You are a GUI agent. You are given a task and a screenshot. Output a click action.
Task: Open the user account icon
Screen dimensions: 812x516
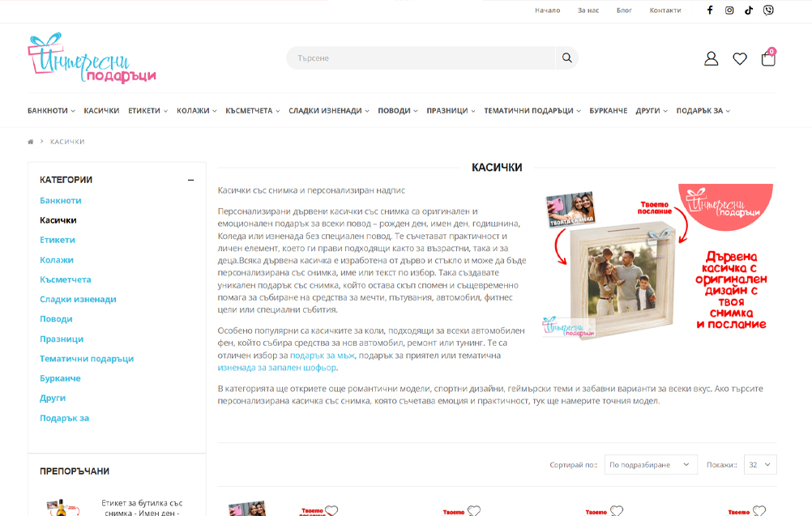tap(711, 58)
